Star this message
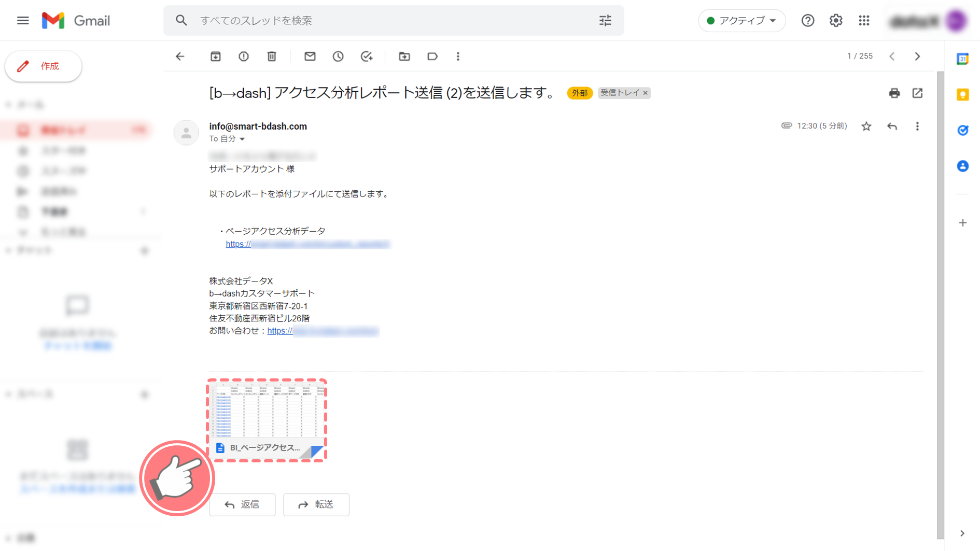Viewport: 980px width, 551px height. tap(866, 126)
